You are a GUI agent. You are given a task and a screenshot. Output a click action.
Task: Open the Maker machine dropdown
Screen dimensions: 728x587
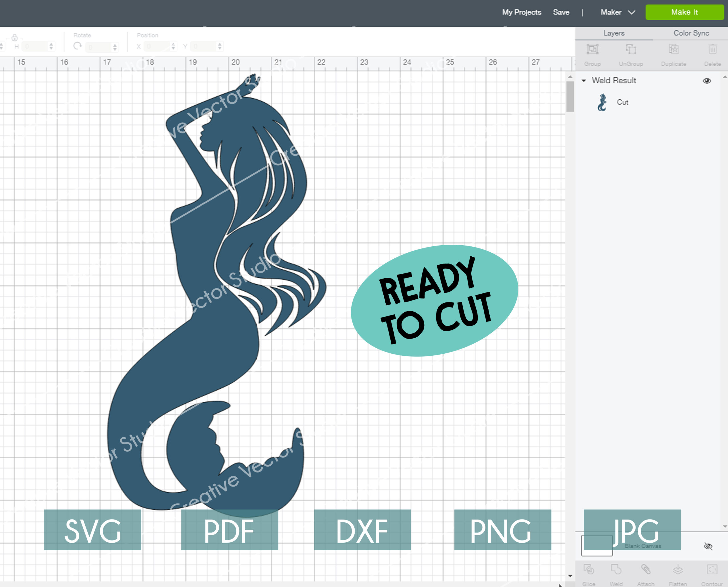[x=618, y=12]
